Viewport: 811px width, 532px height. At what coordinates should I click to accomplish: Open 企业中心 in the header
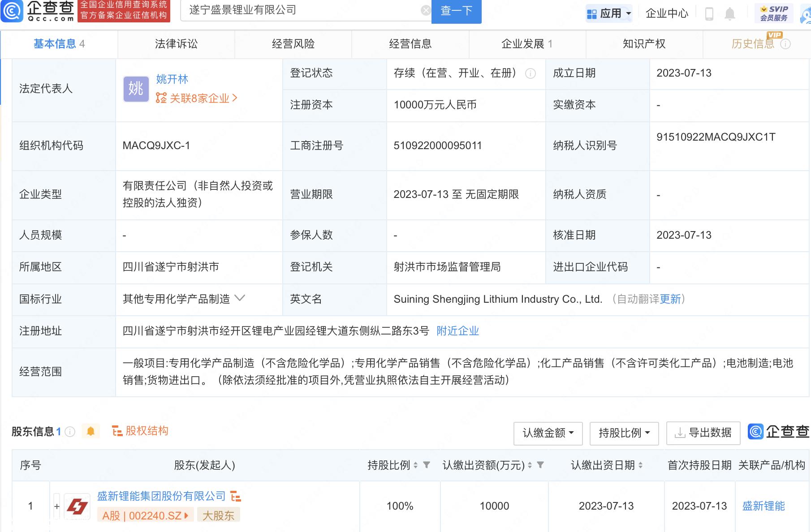667,13
